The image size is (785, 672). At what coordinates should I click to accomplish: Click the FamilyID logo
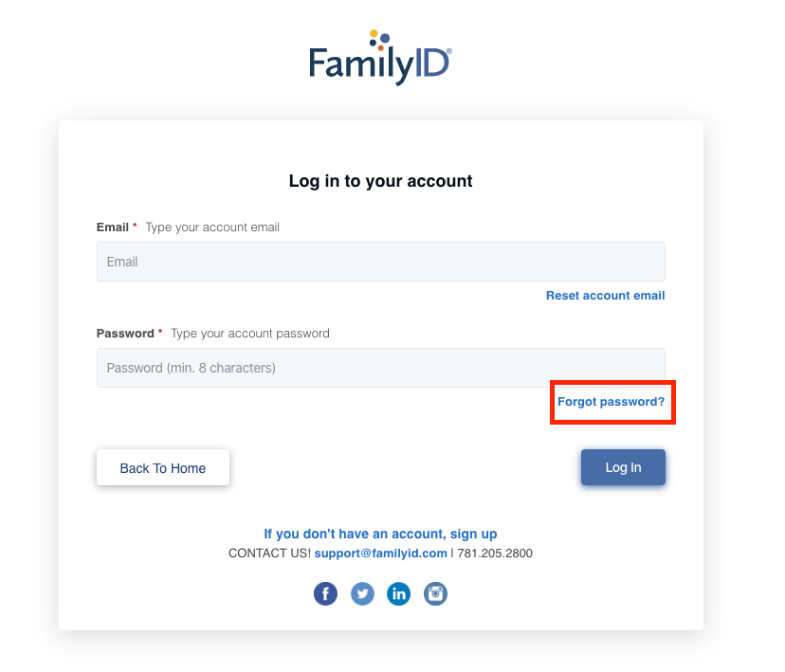tap(380, 58)
